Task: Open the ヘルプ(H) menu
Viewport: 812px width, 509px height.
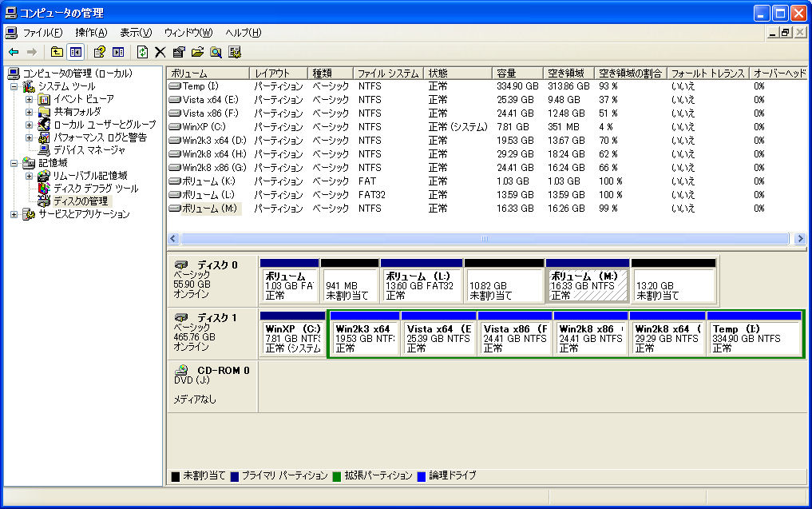Action: (244, 33)
